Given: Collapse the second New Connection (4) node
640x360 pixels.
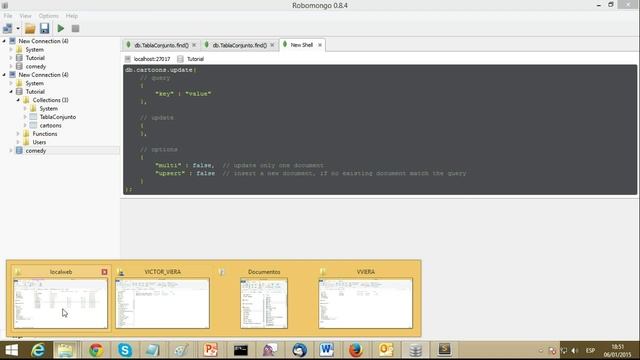Looking at the screenshot, I should click(x=4, y=75).
